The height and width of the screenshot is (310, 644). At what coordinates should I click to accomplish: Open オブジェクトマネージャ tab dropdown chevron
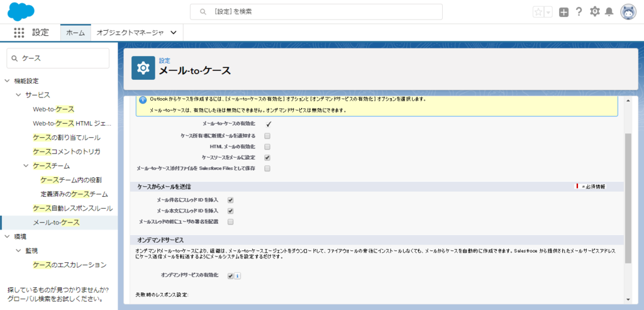(x=174, y=33)
